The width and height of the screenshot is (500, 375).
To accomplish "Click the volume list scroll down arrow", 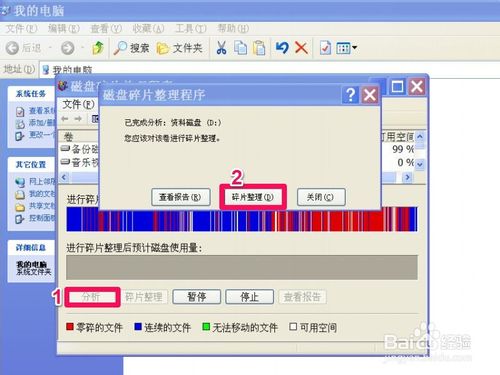I will pos(420,164).
